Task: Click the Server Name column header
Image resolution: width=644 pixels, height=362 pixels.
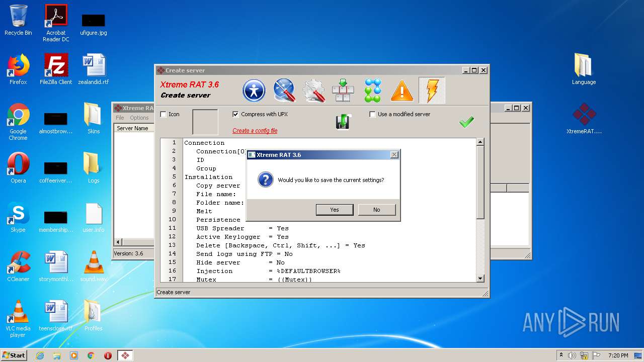Action: (x=132, y=128)
